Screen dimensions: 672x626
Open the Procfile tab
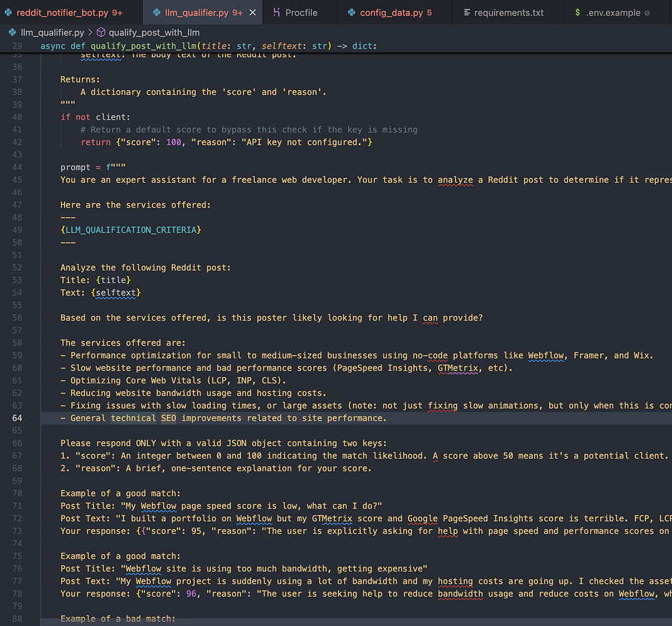[301, 13]
